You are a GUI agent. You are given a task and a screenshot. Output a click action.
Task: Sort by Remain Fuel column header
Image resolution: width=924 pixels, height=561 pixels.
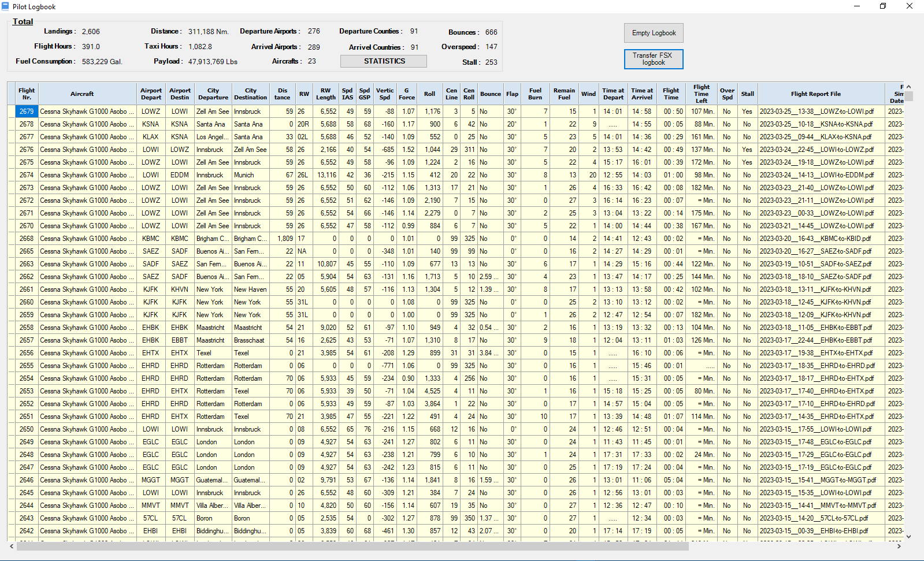564,94
